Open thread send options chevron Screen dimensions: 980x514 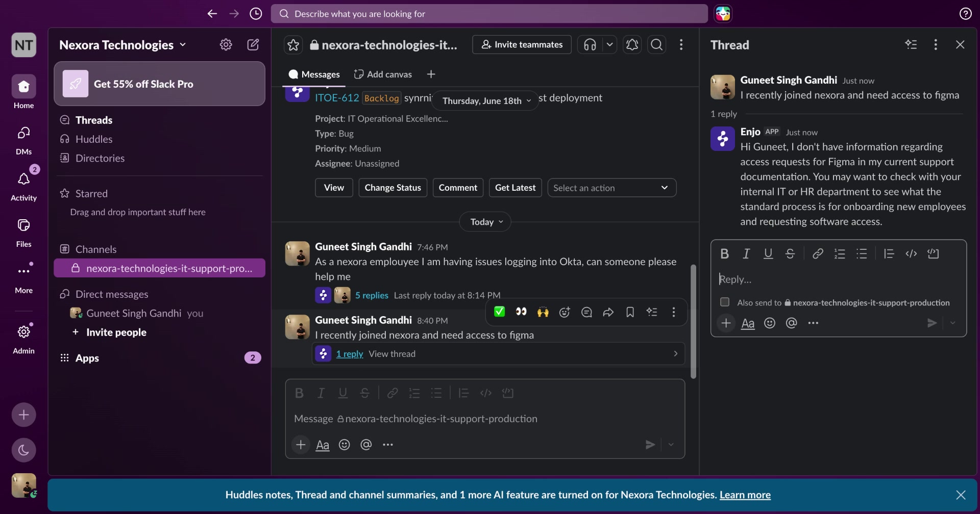(x=952, y=323)
